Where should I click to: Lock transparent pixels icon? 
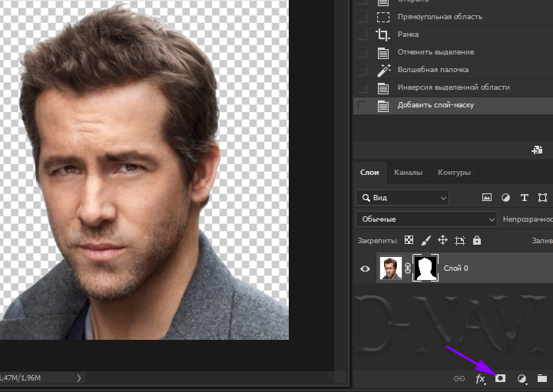[x=409, y=240]
